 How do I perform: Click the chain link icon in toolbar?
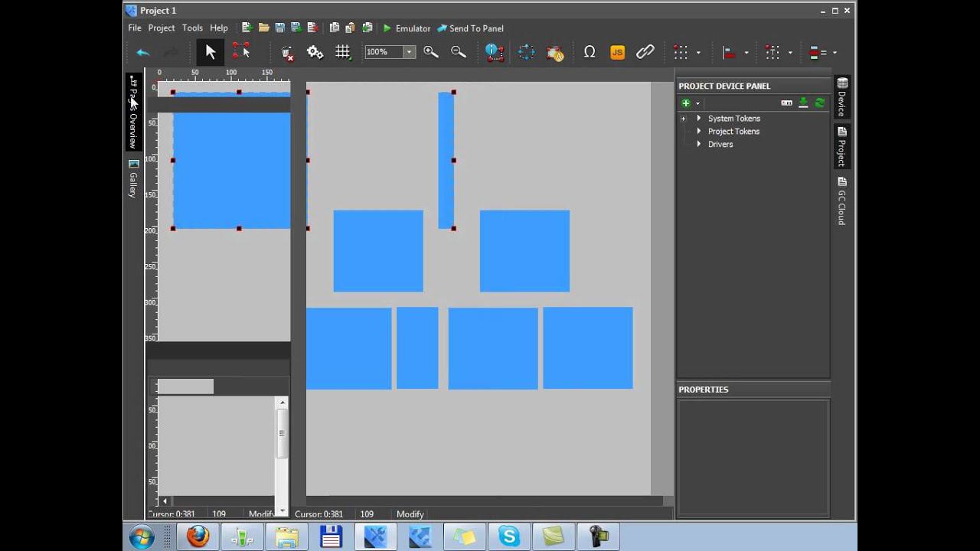click(x=645, y=52)
